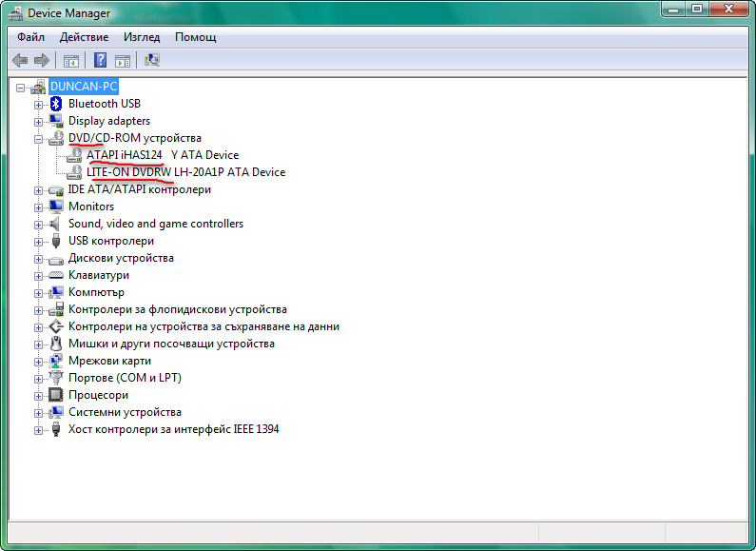Close the Device Manager window

point(728,10)
